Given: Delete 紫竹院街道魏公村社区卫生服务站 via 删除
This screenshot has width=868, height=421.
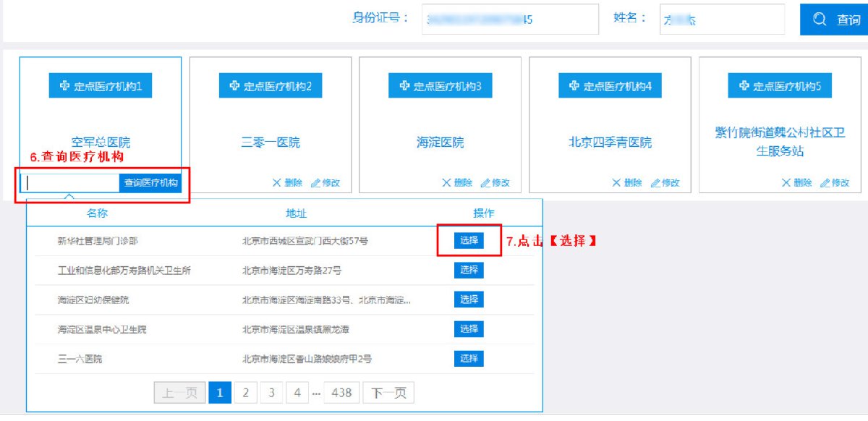Looking at the screenshot, I should point(796,183).
